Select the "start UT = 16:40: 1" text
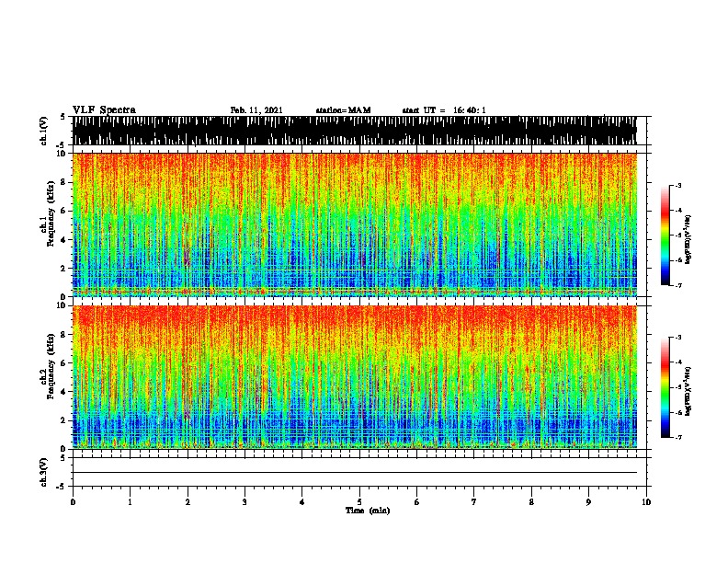 click(444, 110)
